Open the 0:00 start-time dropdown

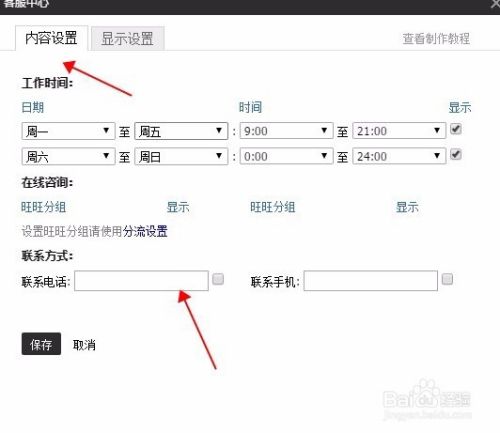coord(286,156)
